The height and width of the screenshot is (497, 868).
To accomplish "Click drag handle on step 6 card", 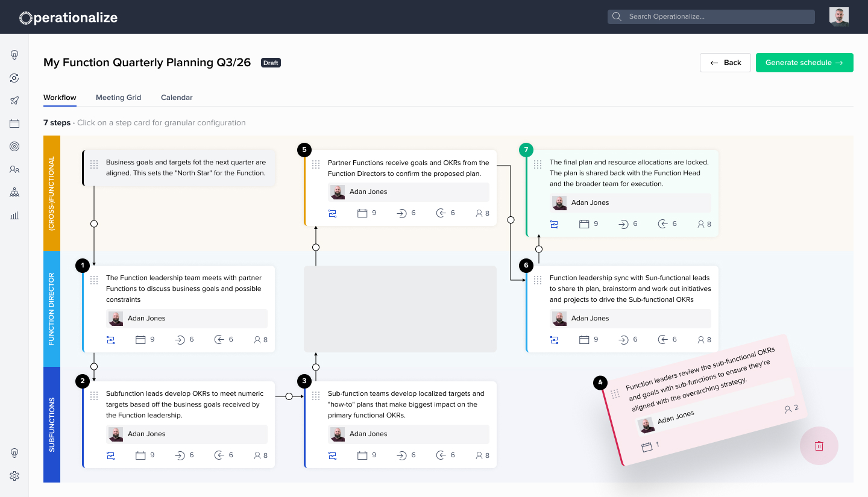I will (x=538, y=280).
